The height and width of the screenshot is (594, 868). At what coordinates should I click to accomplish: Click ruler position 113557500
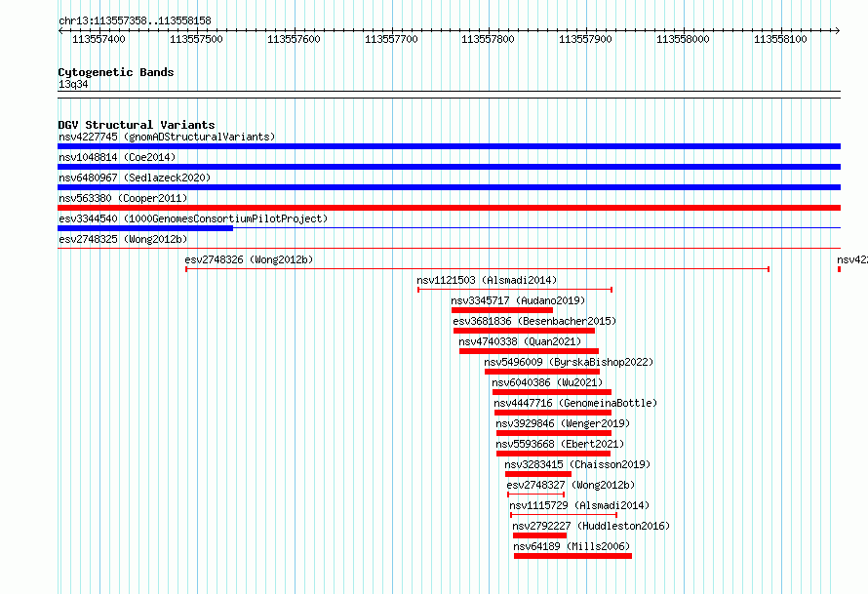click(196, 39)
